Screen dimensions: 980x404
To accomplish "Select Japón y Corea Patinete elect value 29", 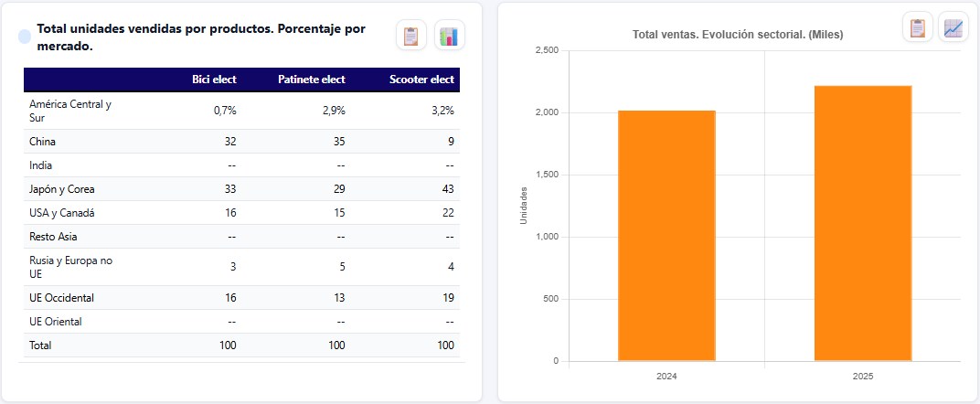I will point(339,189).
